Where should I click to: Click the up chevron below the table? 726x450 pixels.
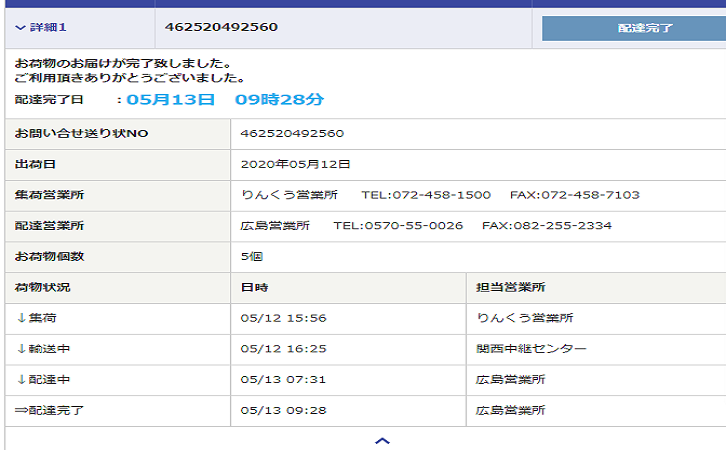pyautogui.click(x=382, y=440)
